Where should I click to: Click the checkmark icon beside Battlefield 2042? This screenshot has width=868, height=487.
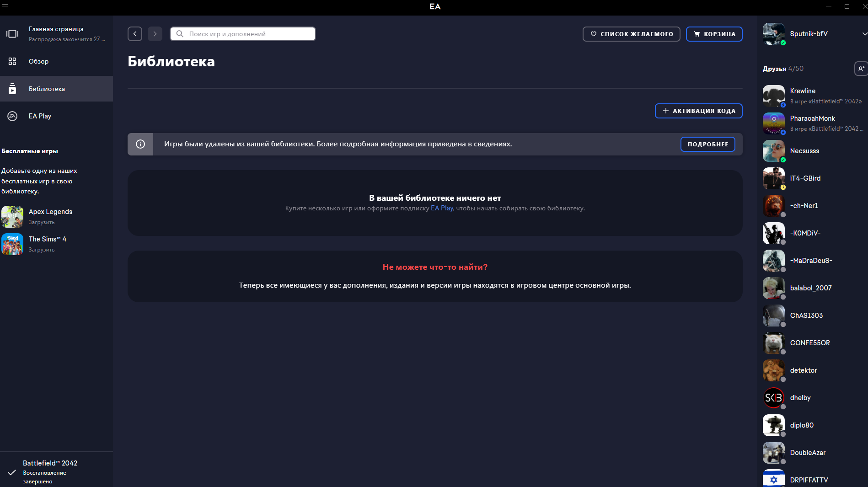(x=12, y=472)
